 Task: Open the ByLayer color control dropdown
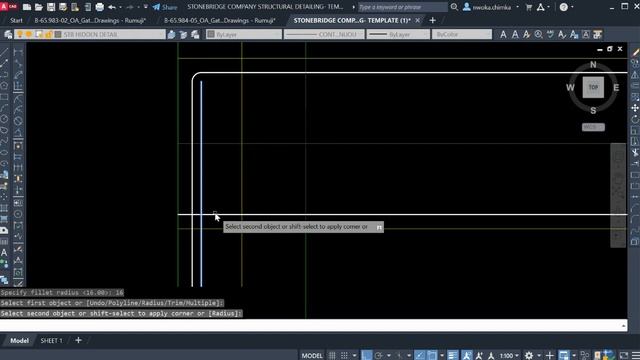point(244,35)
